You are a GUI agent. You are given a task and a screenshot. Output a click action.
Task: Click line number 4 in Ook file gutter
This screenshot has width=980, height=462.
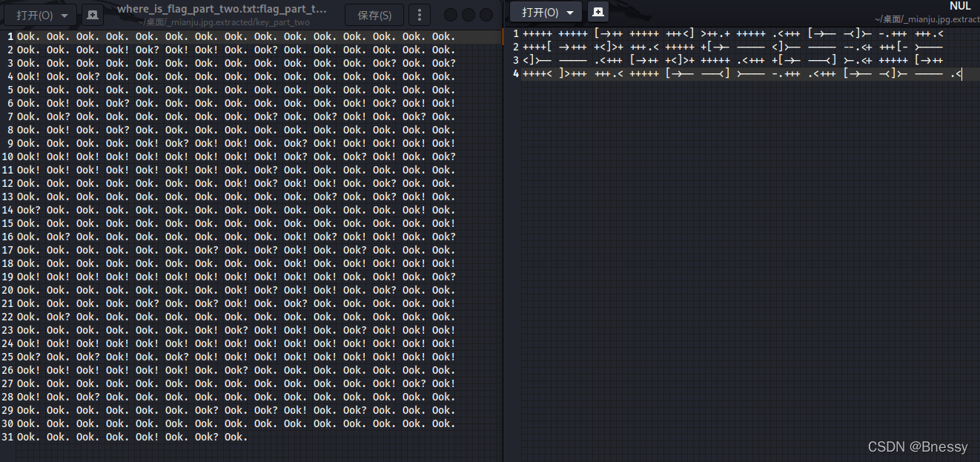coord(10,76)
